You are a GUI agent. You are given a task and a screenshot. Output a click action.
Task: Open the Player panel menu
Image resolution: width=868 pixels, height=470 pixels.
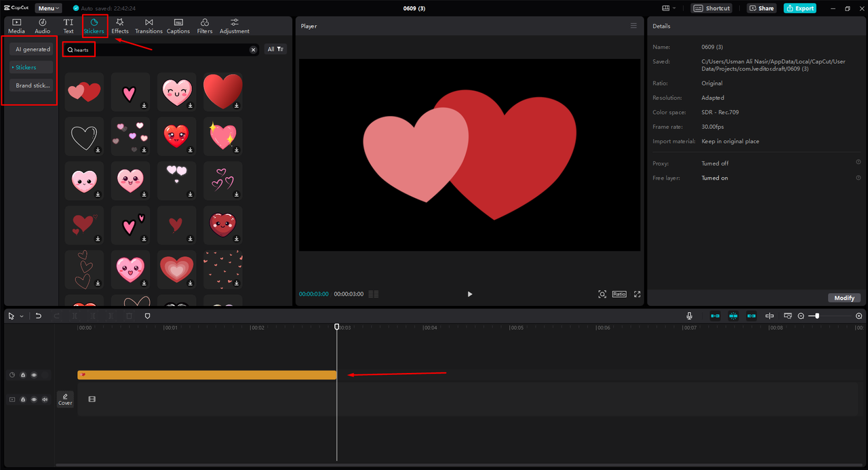(x=633, y=26)
